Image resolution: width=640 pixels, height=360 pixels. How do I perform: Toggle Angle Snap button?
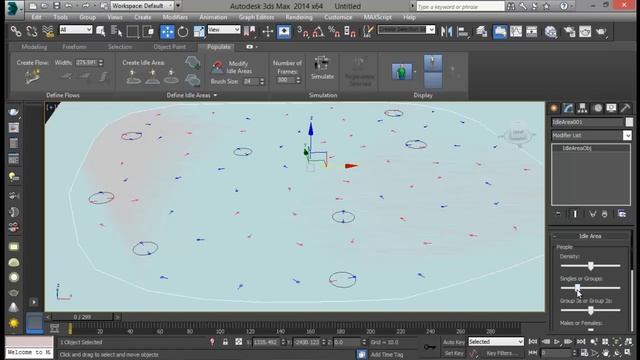click(318, 31)
